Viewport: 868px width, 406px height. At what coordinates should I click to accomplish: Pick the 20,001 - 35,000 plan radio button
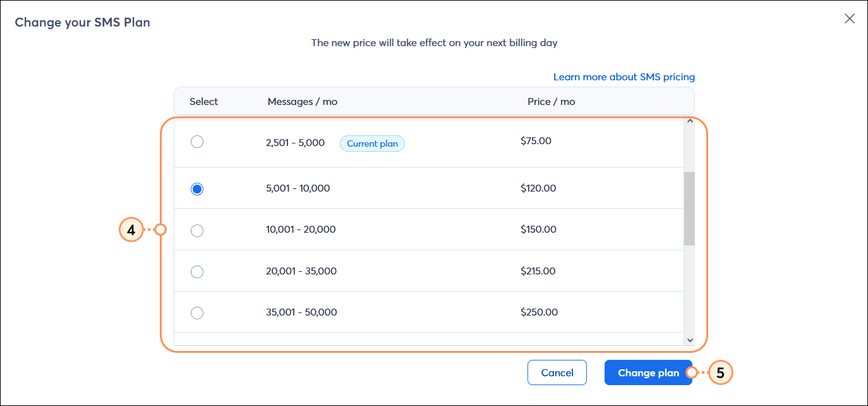pyautogui.click(x=197, y=272)
